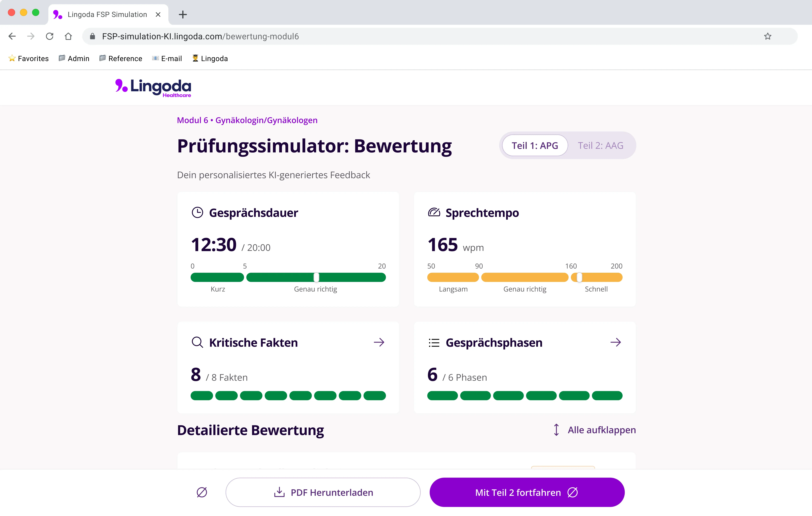Click the Lingoda Healthcare logo

tap(153, 88)
